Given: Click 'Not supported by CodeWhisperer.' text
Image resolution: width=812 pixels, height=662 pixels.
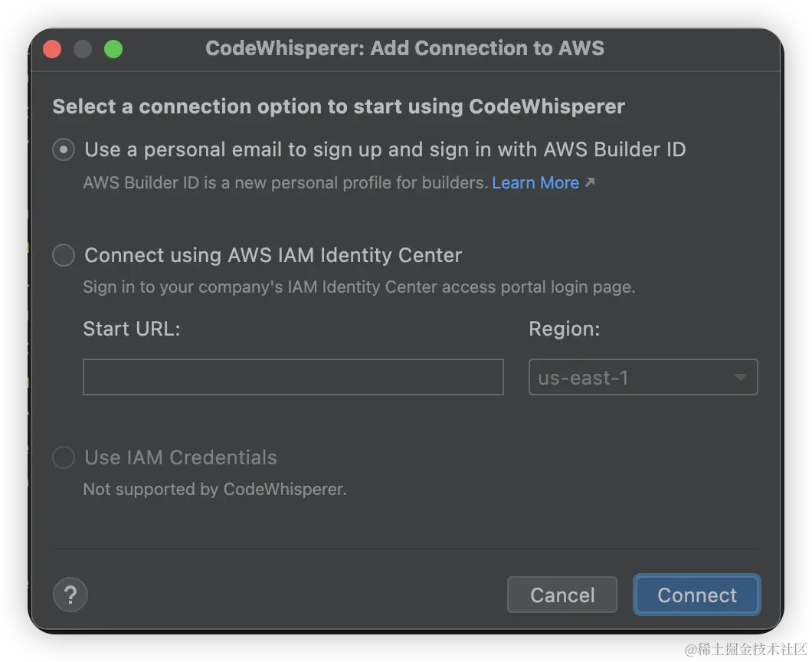Looking at the screenshot, I should click(215, 490).
